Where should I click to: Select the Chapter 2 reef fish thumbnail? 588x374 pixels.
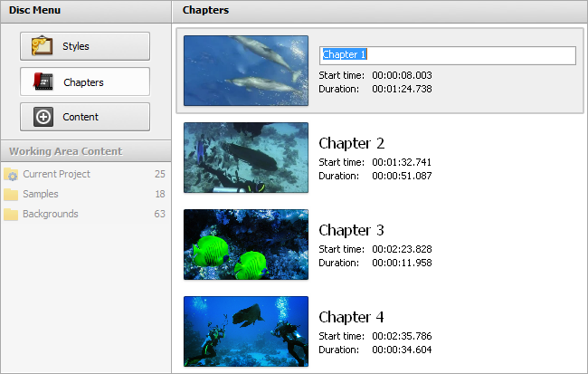coord(246,158)
